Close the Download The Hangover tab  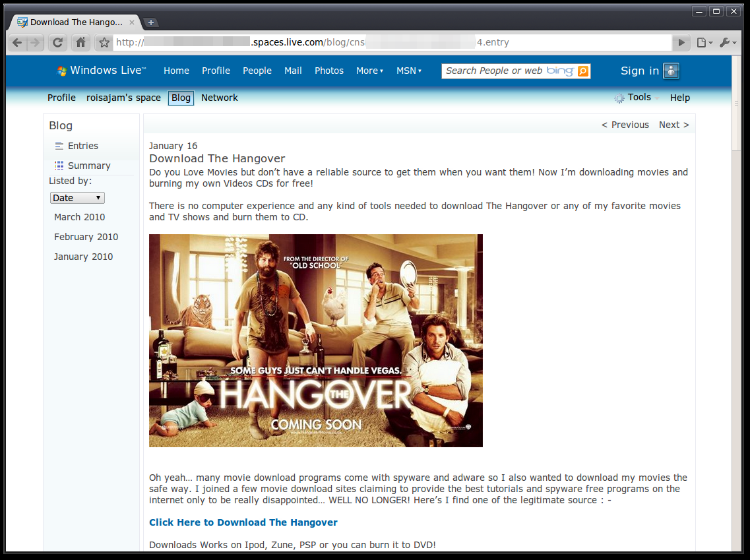point(131,22)
